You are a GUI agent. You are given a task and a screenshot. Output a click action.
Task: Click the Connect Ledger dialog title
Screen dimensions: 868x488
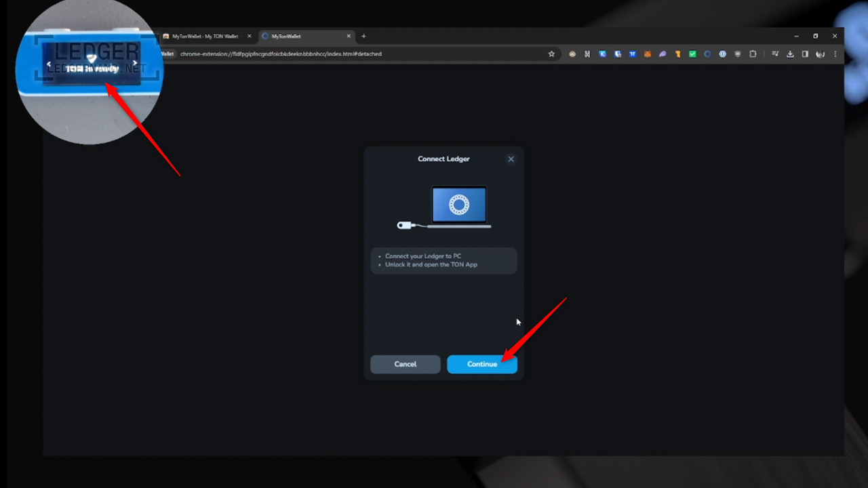tap(443, 159)
